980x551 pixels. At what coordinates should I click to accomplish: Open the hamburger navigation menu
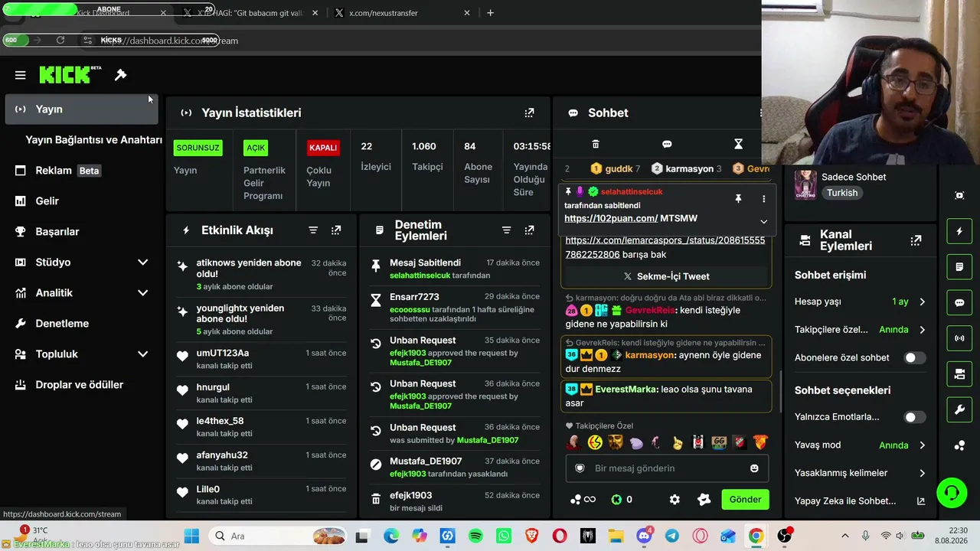pos(21,75)
